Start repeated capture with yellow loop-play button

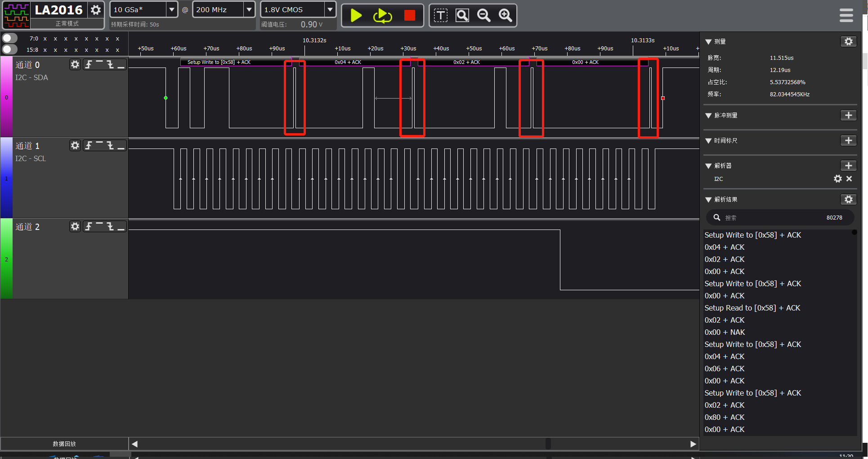tap(382, 16)
